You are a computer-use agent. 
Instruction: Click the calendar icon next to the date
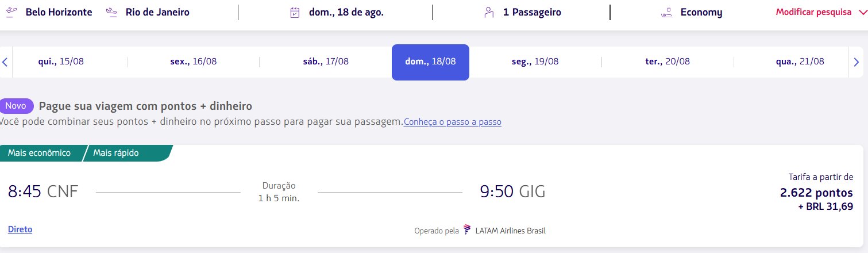pos(295,13)
